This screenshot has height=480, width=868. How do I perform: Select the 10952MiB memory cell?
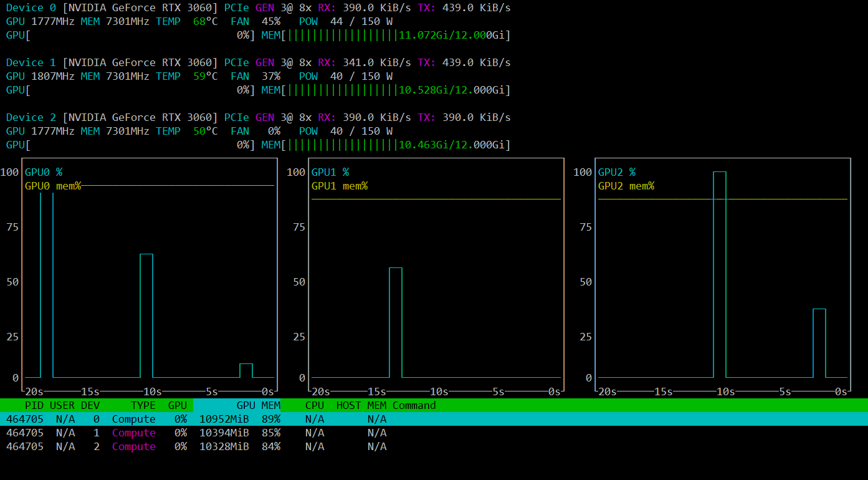[x=224, y=419]
